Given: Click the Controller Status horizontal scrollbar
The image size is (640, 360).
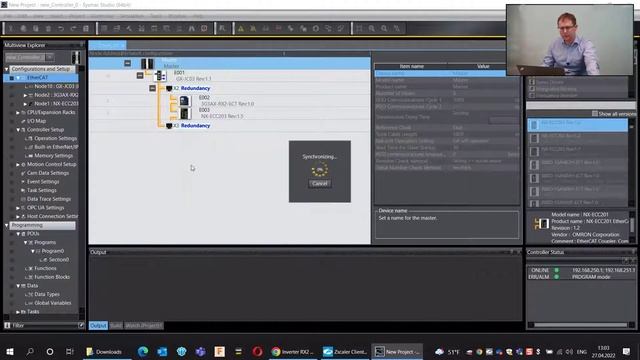Looking at the screenshot, I should (580, 325).
